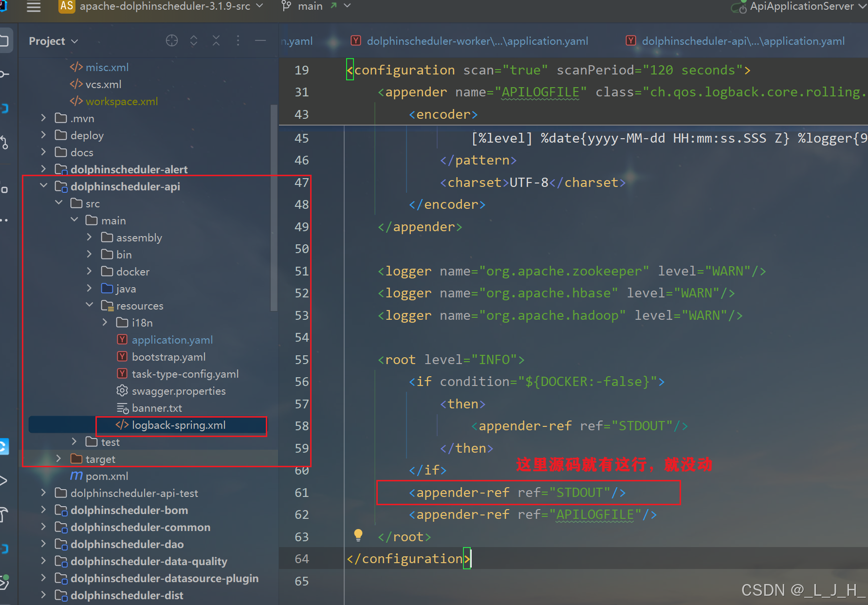868x605 pixels.
Task: Collapse the main folder
Action: pos(74,220)
